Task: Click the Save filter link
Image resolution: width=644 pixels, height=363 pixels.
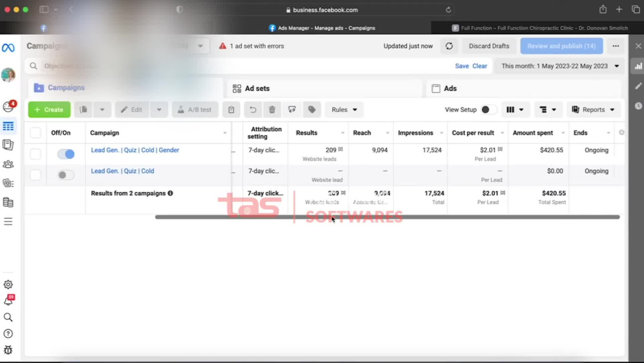Action: [x=462, y=66]
